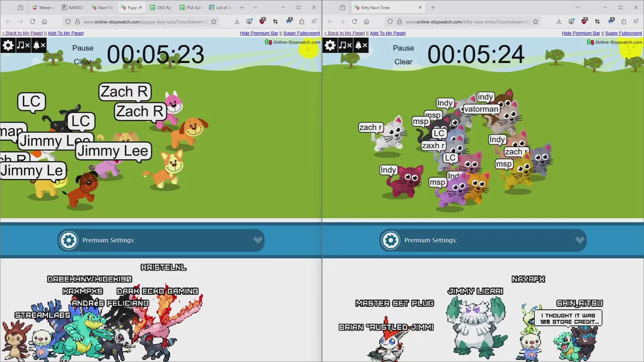
Task: Open new tab in left browser window
Action: click(x=242, y=8)
